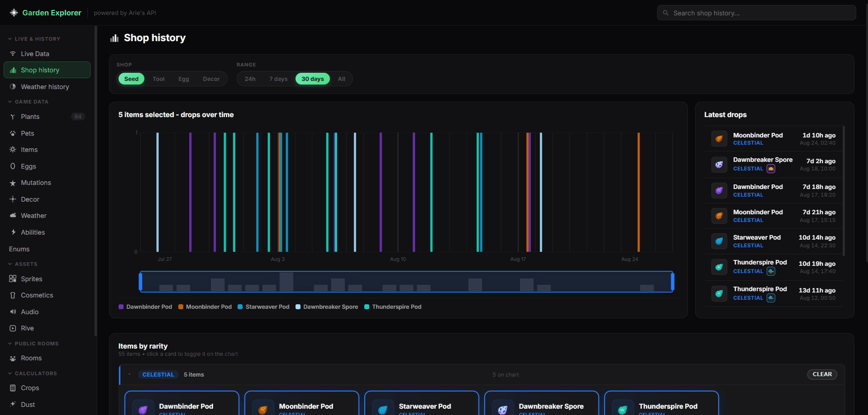Select the 30 days range
This screenshot has width=868, height=415.
pos(313,79)
